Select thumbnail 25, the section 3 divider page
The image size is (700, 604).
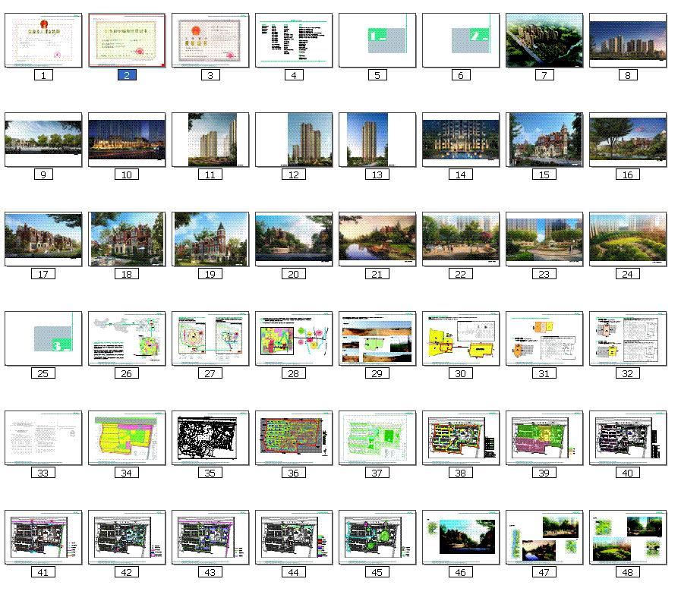tap(43, 338)
